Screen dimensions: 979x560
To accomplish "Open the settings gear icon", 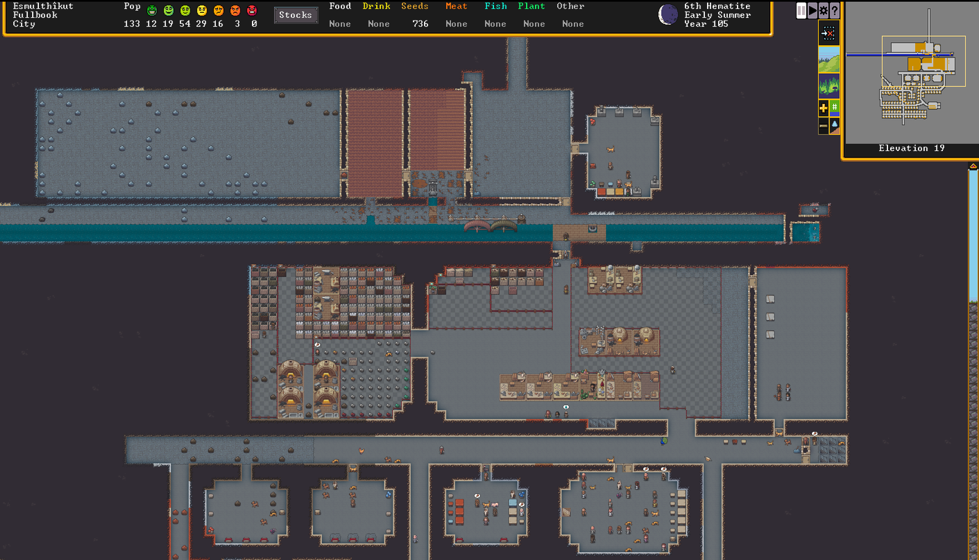I will 824,11.
